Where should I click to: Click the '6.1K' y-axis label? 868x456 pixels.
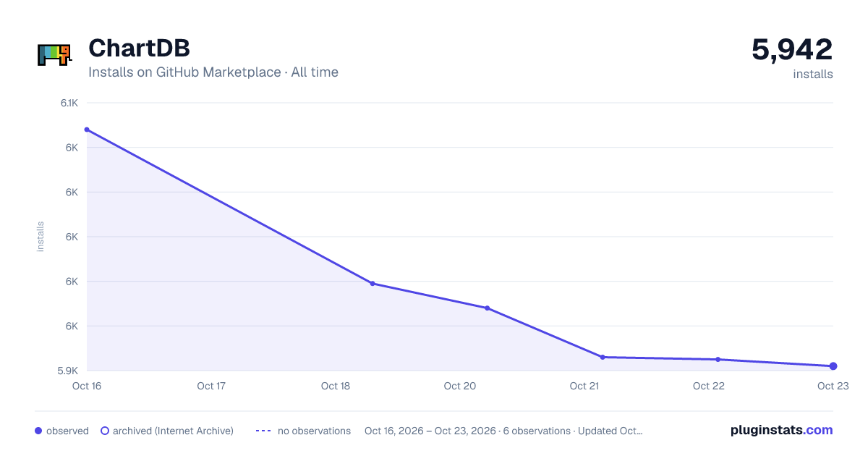click(x=69, y=103)
